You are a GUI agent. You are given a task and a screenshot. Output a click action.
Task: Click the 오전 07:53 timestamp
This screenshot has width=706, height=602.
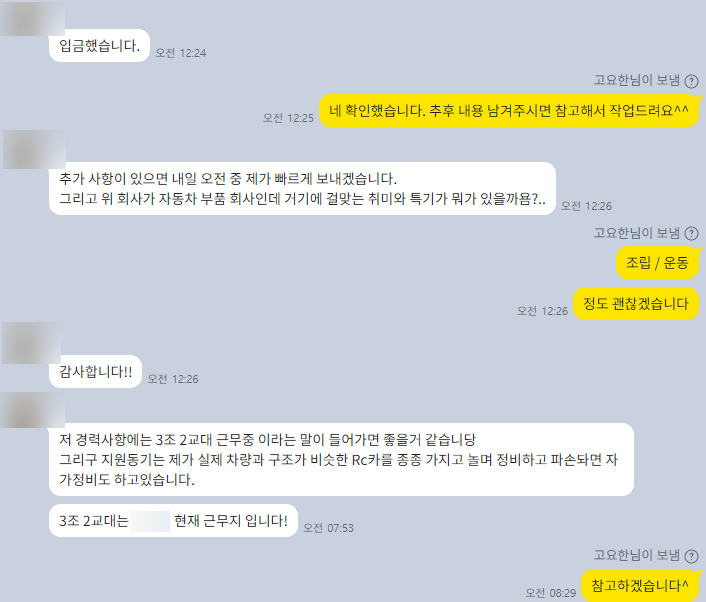tap(328, 528)
